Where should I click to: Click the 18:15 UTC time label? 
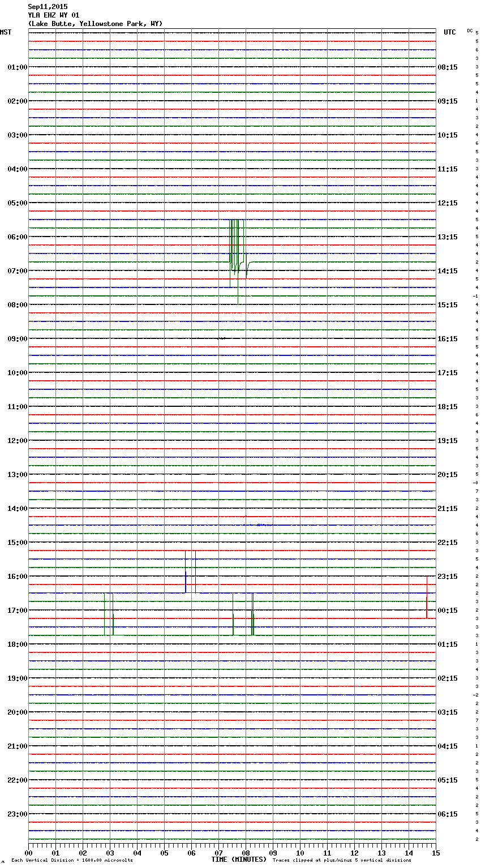448,406
